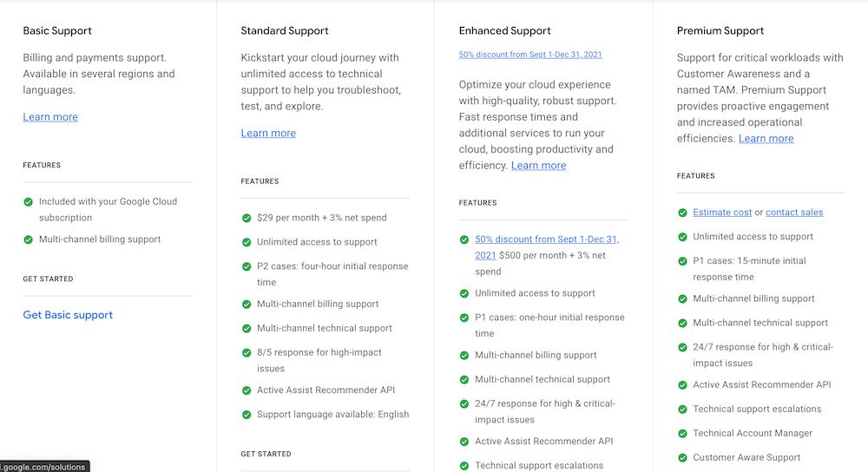Click the checkmark beside Support language available: English
Screen dimensions: 868x472
click(247, 415)
